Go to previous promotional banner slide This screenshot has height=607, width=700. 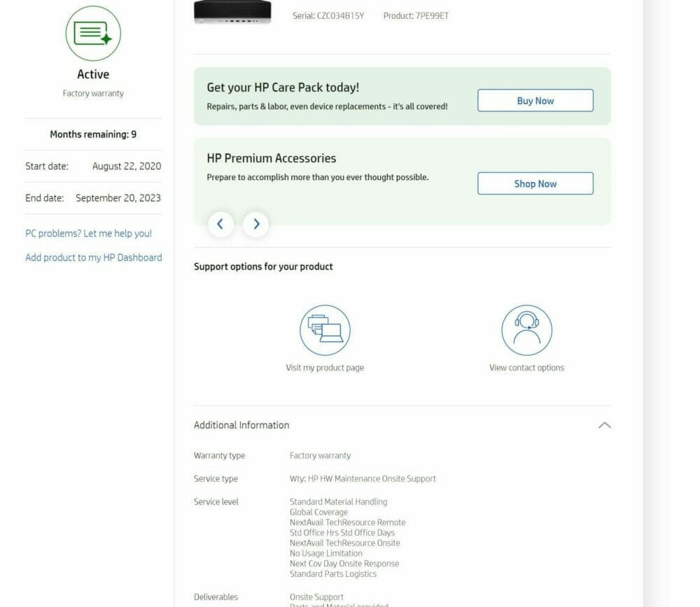(220, 224)
